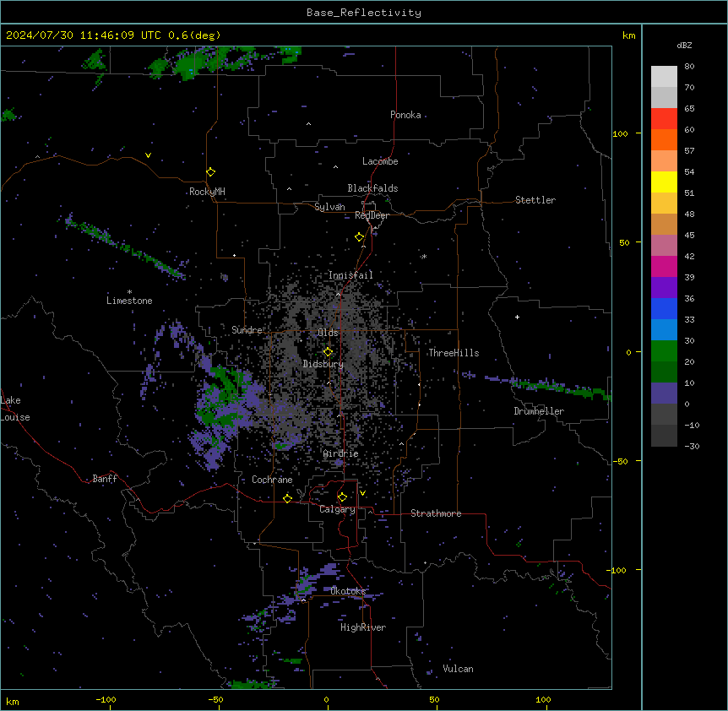Click the slate purple 0-10 dBZ swatch

coord(664,393)
